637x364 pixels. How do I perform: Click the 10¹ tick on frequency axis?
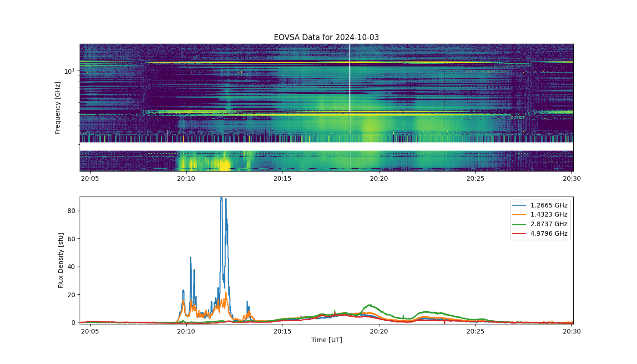pyautogui.click(x=69, y=71)
